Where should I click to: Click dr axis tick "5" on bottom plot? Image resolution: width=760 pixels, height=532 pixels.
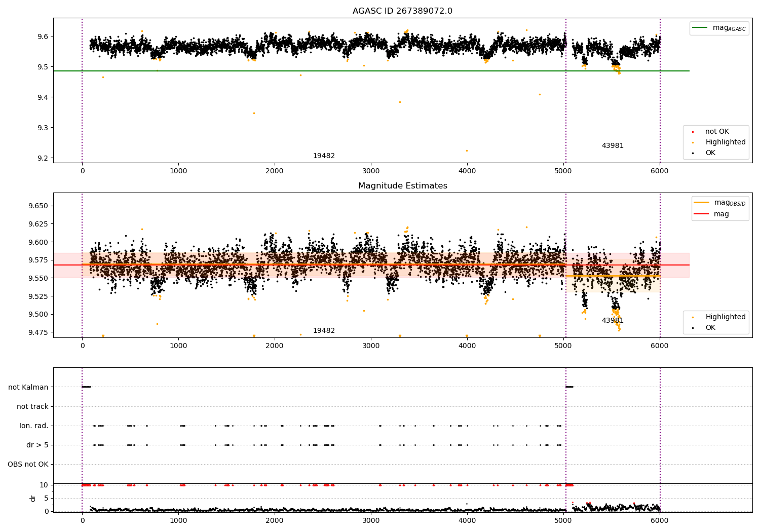pyautogui.click(x=47, y=498)
